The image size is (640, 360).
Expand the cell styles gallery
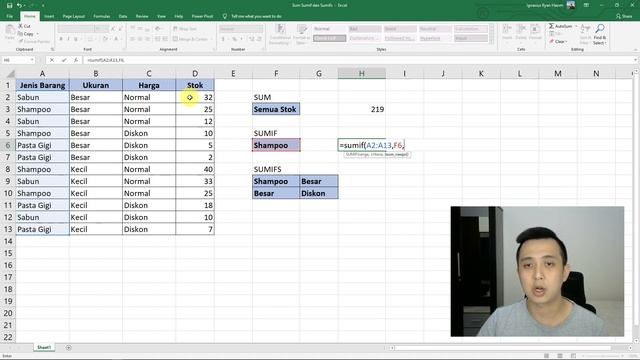coord(491,41)
